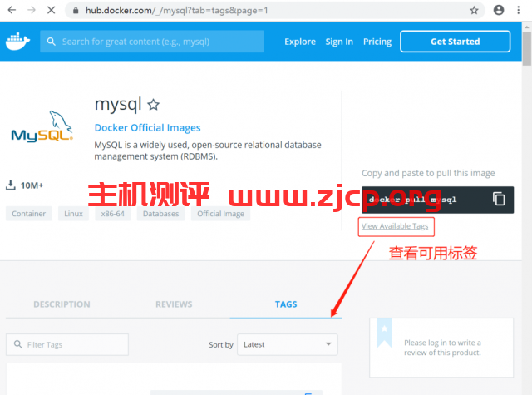
Task: Click 'Copy and paste to pull this image' text
Action: pos(428,173)
